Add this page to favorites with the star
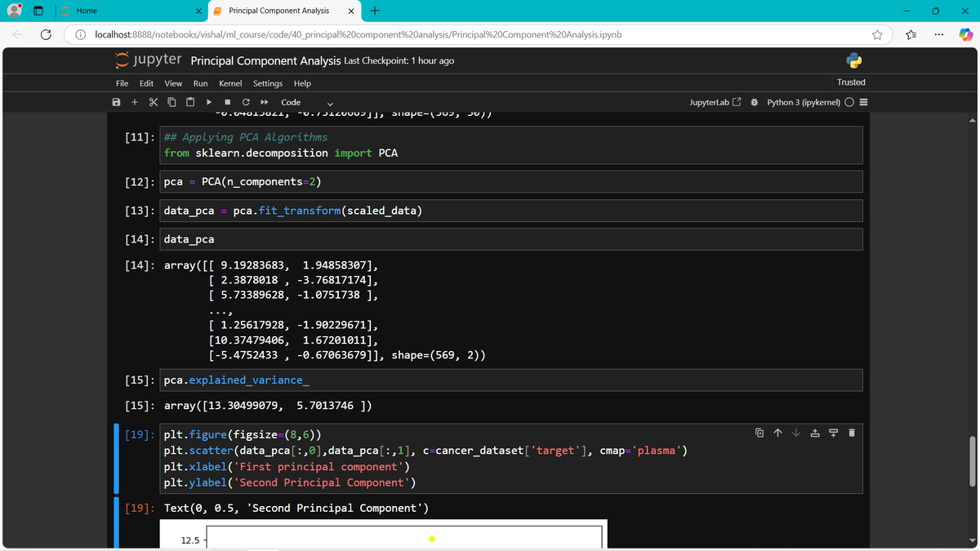The width and height of the screenshot is (980, 551). tap(878, 35)
